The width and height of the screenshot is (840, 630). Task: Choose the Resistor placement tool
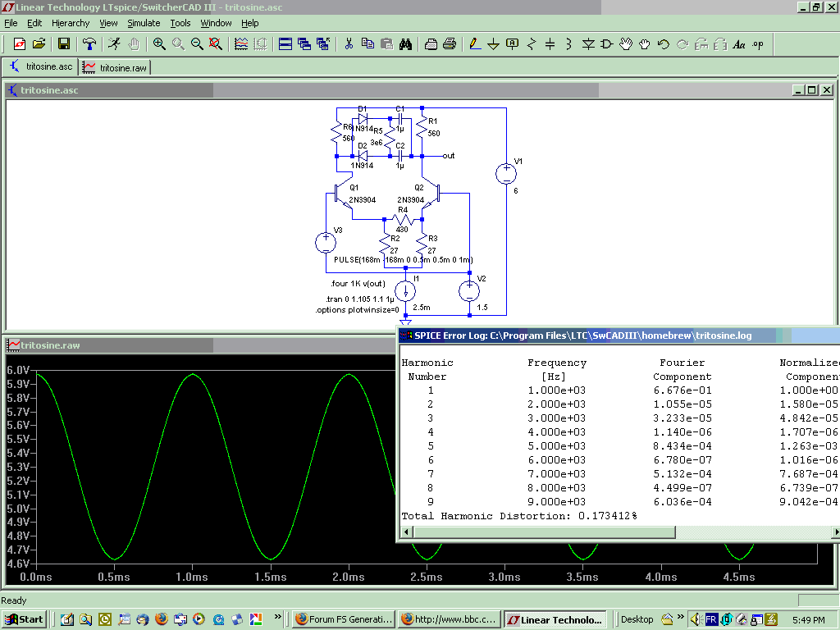[x=532, y=44]
